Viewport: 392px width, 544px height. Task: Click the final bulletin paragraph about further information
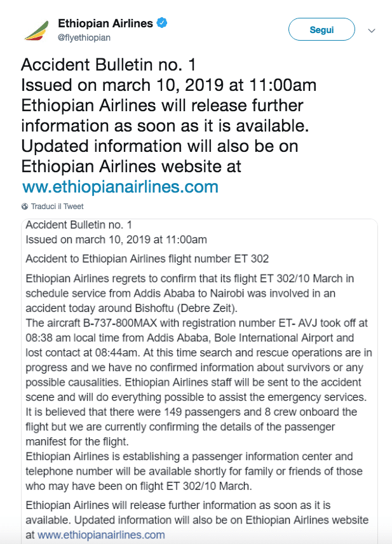tap(191, 519)
